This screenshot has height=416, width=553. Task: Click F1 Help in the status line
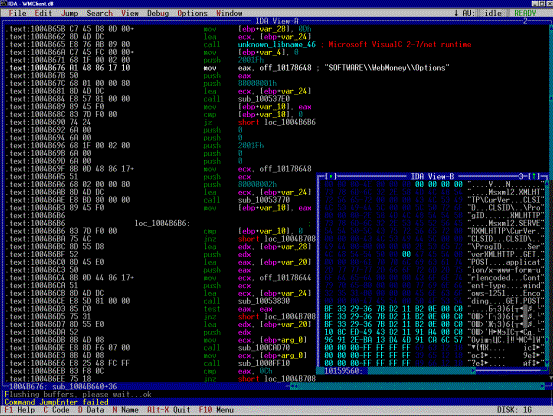tap(20, 410)
